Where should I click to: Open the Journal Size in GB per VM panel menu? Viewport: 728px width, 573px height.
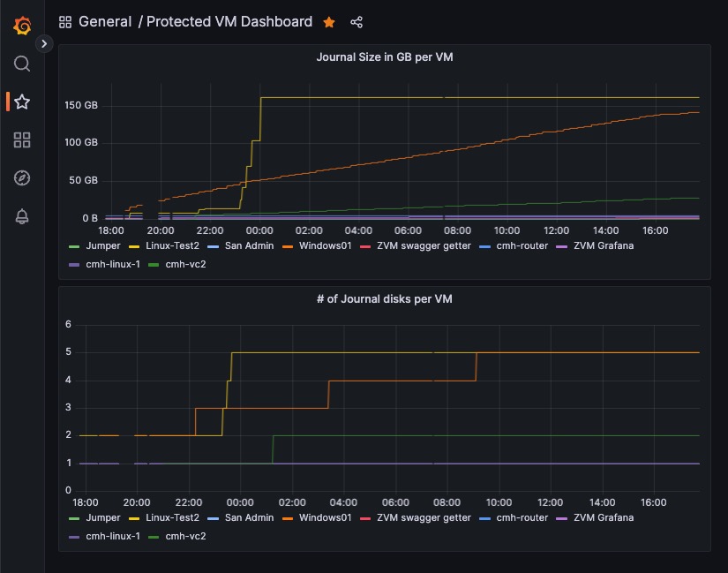385,57
